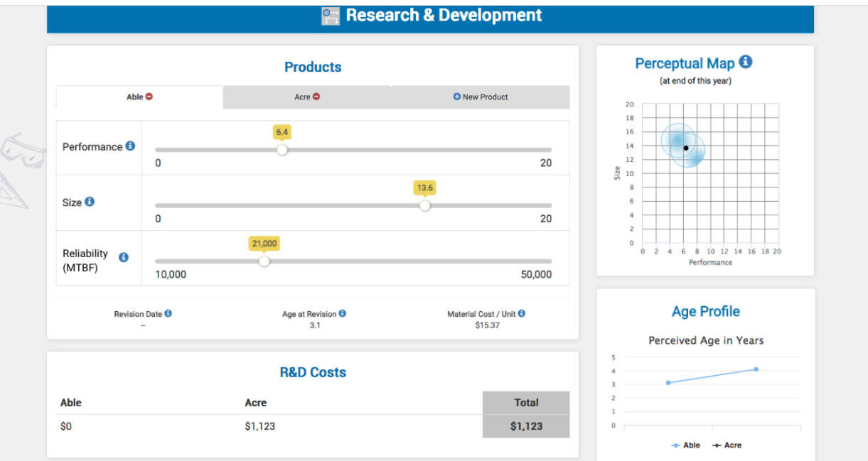
Task: Open the Age at Revision info tooltip
Action: (x=343, y=313)
